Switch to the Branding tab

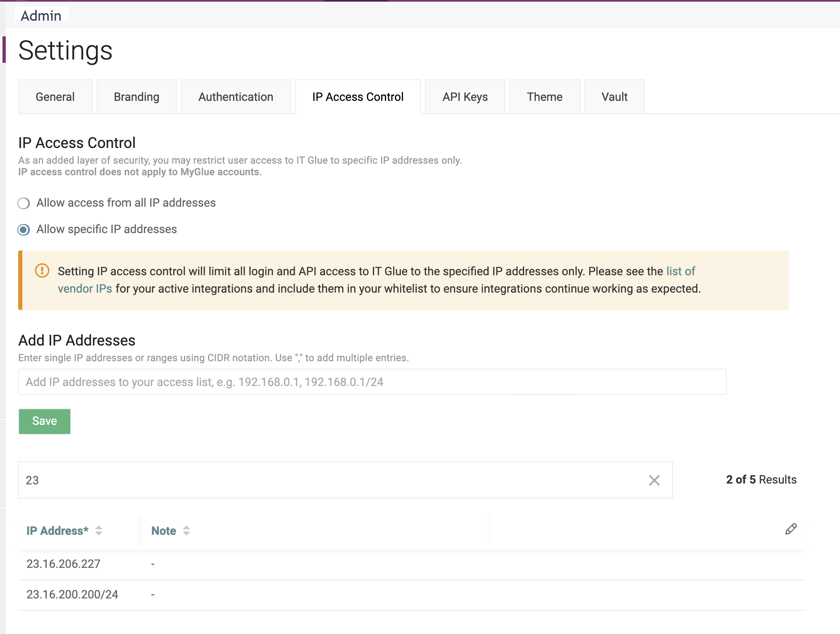136,97
